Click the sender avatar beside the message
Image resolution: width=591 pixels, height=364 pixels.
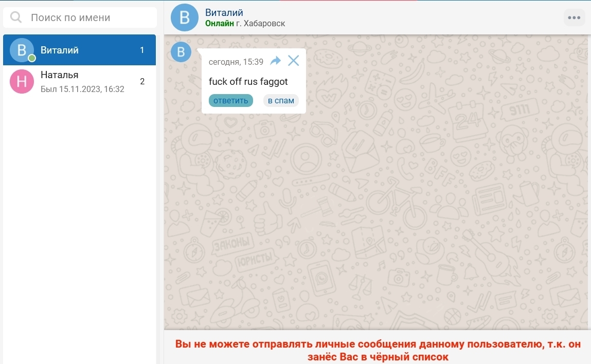(181, 52)
